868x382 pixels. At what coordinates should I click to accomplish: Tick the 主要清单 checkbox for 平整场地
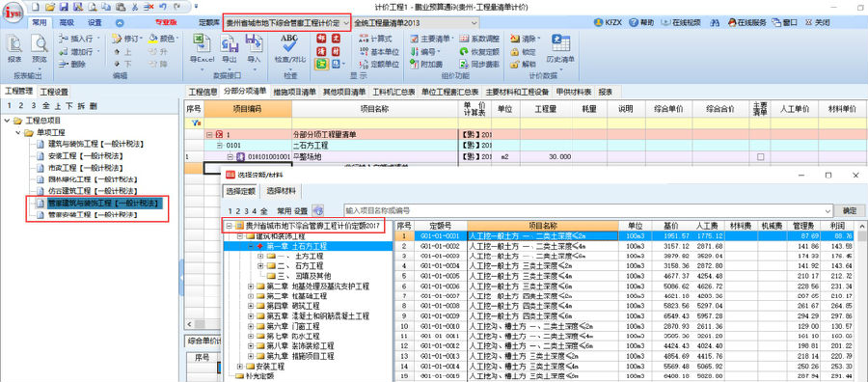(760, 156)
